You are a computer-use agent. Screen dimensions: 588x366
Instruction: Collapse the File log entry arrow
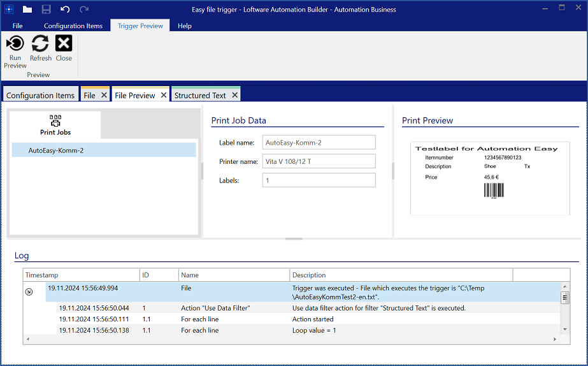click(29, 292)
